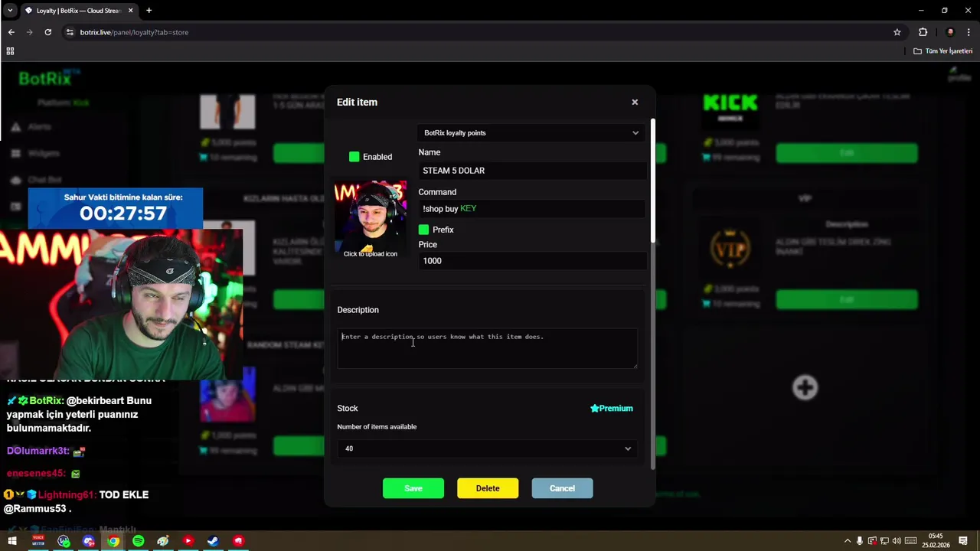Screen dimensions: 980x551
Task: Open the touch keyboard tray icon
Action: point(909,541)
